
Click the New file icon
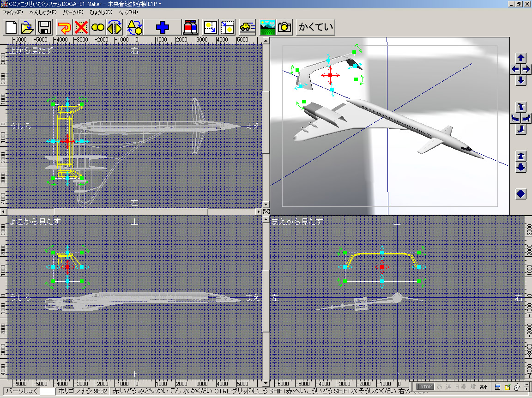click(x=11, y=27)
